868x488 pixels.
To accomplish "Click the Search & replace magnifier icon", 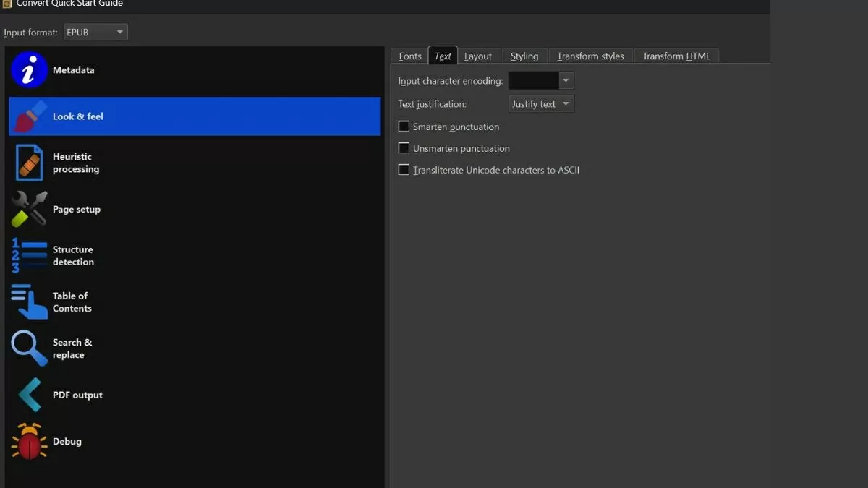I will coord(29,348).
